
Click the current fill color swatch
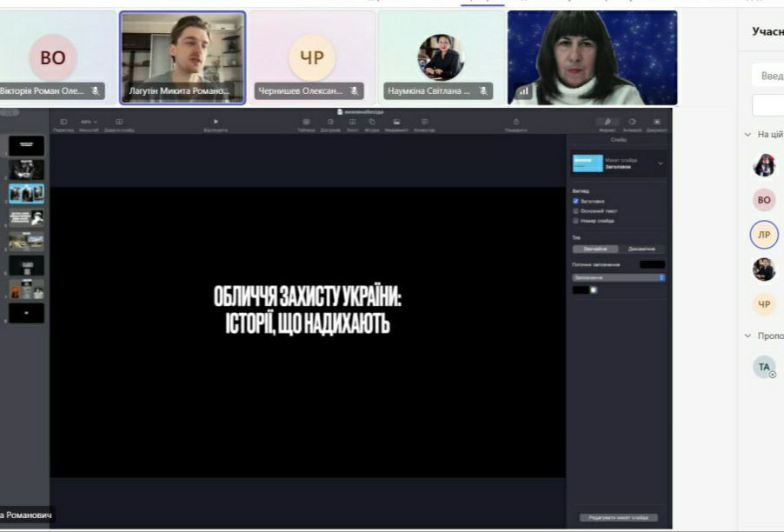(x=653, y=263)
